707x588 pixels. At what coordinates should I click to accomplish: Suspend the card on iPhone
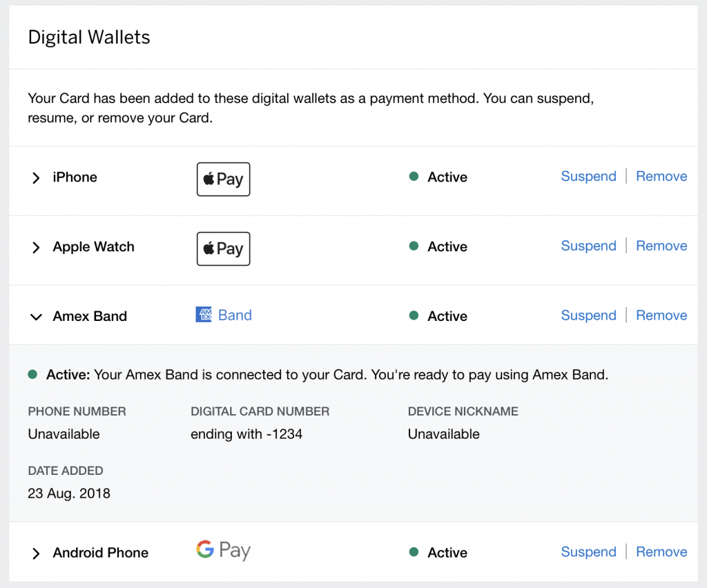[588, 176]
